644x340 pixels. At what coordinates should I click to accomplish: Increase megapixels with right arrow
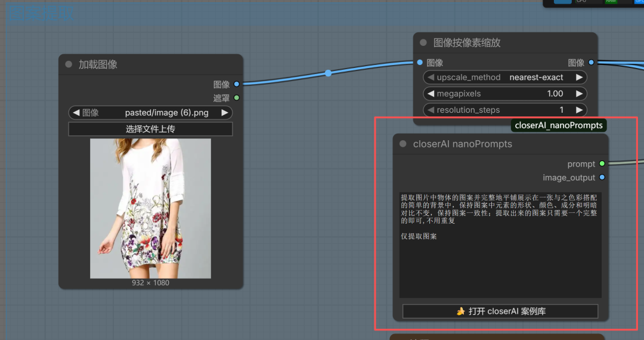pos(579,94)
